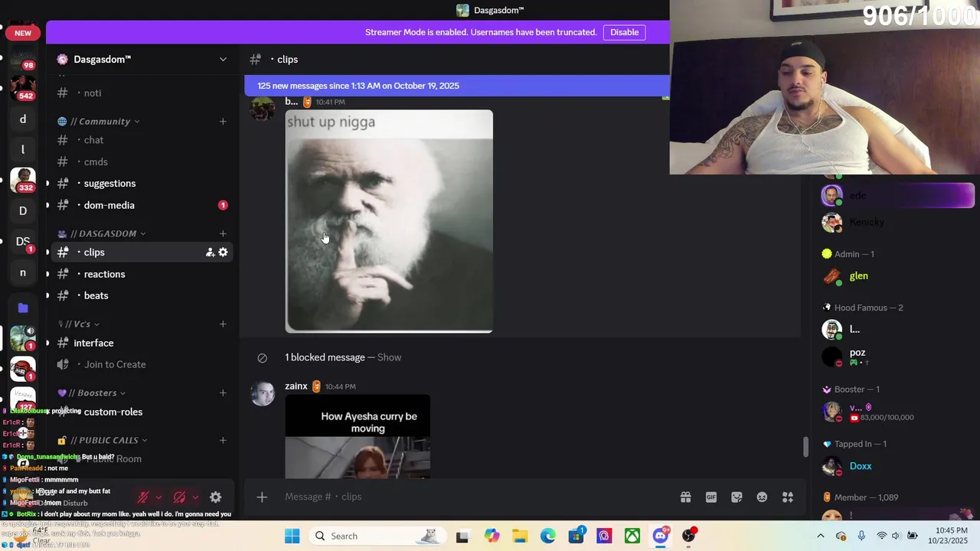Toggle microphone mute in user panel
This screenshot has height=551, width=980.
click(x=143, y=497)
